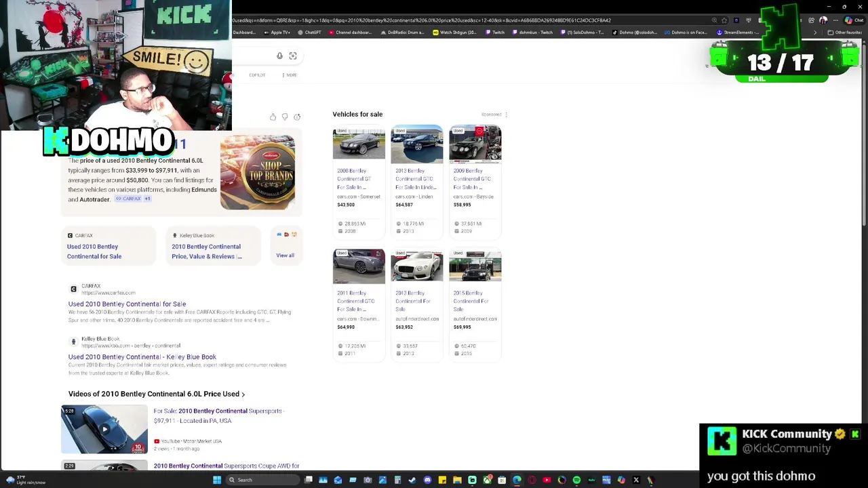Click View all sources link
The height and width of the screenshot is (488, 868).
click(285, 256)
